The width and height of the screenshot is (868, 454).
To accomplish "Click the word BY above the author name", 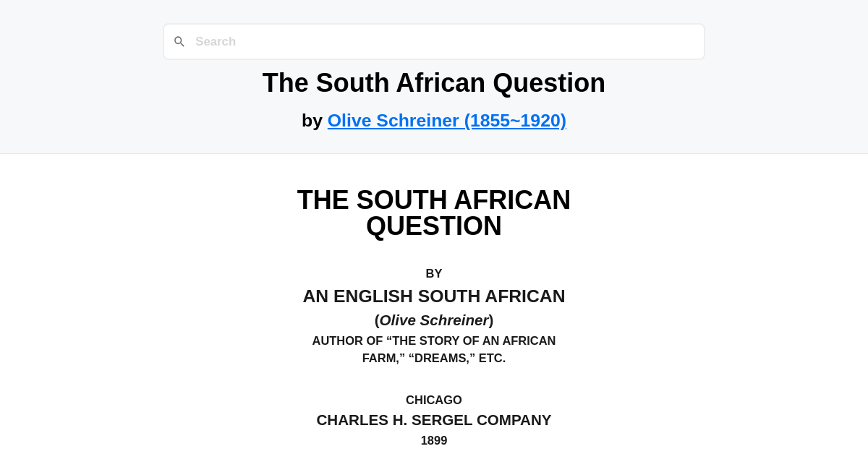I will (433, 273).
